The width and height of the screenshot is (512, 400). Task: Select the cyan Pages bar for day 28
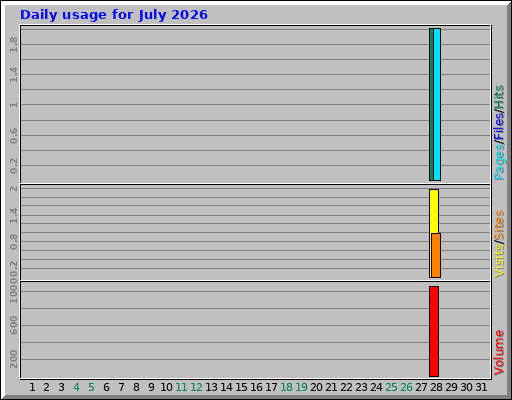tap(437, 104)
